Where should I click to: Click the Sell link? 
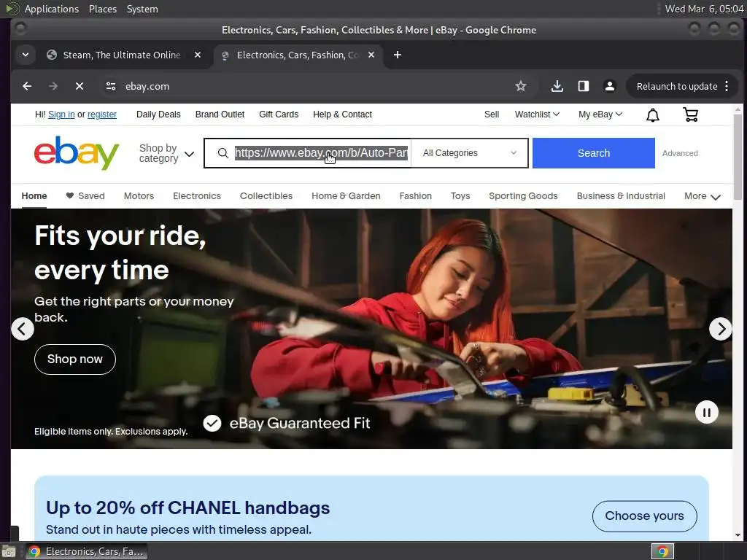click(x=492, y=114)
